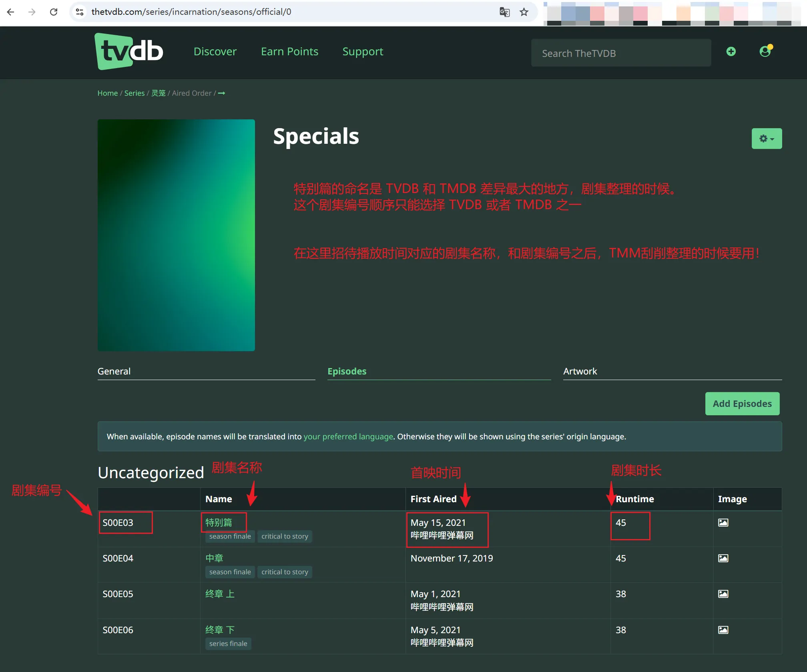Click the green plus add icon
807x672 pixels.
[x=731, y=52]
